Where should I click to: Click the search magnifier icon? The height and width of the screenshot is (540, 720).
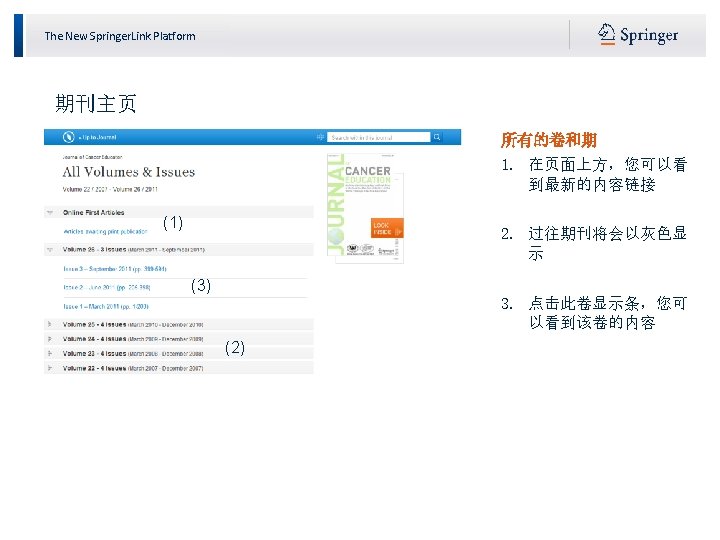pos(437,137)
